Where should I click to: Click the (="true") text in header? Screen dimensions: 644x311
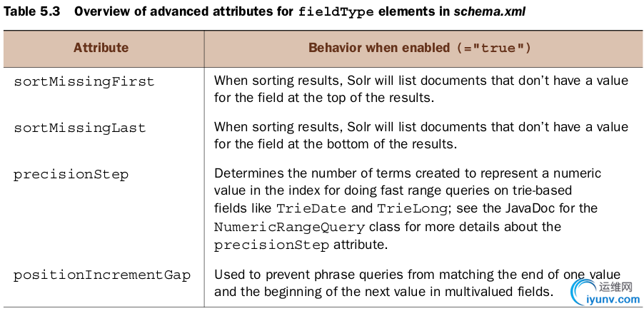[493, 48]
